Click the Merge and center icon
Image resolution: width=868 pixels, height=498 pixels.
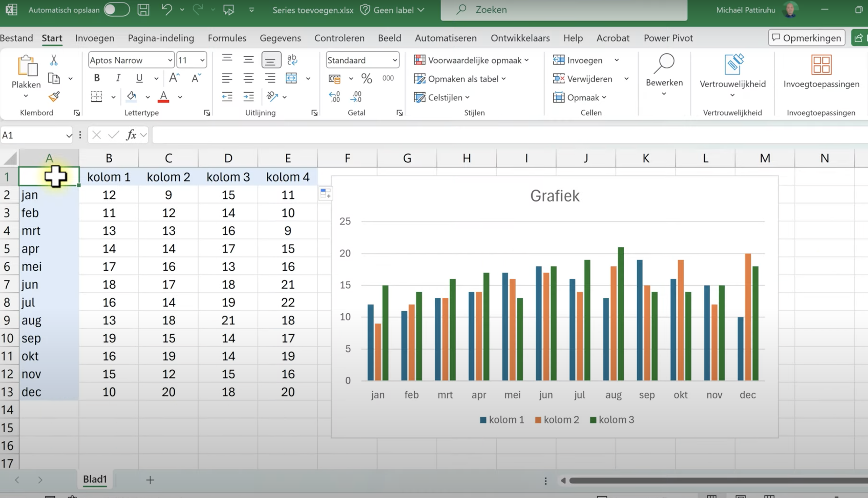point(291,78)
